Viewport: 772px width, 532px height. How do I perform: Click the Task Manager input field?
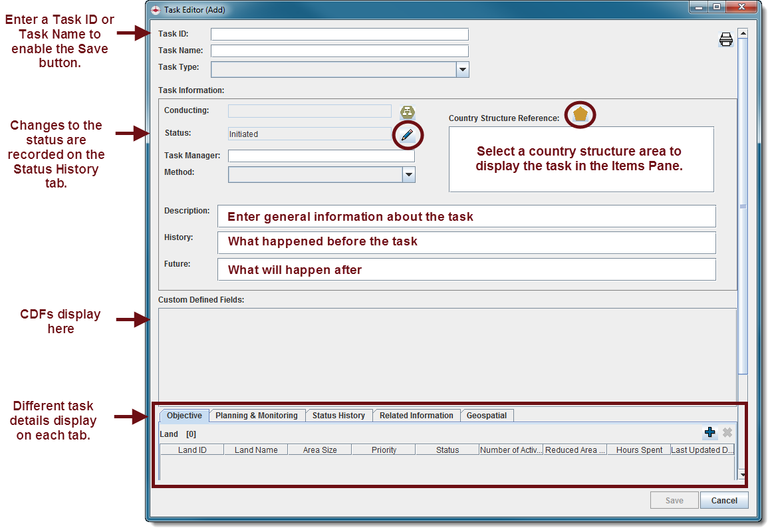click(321, 156)
